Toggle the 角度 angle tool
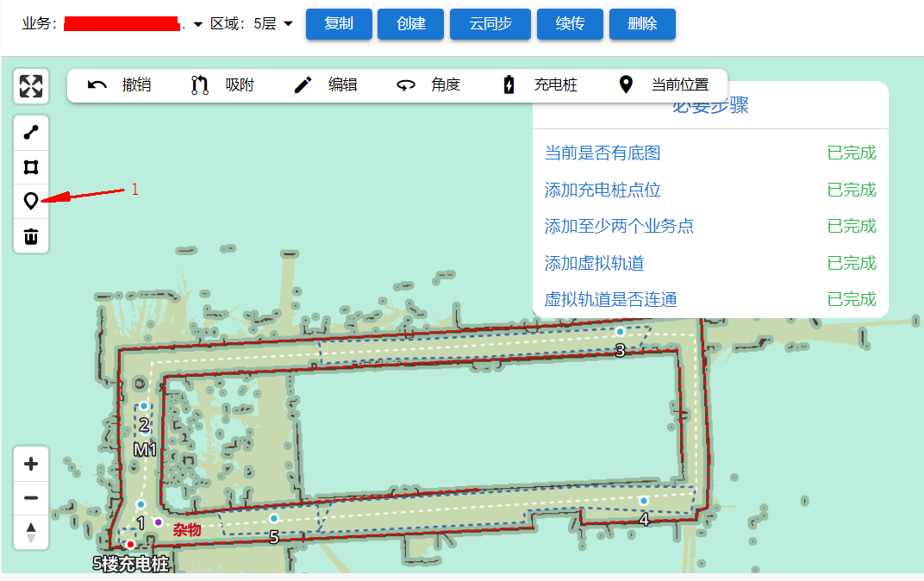Viewport: 924px width, 581px height. tap(428, 84)
